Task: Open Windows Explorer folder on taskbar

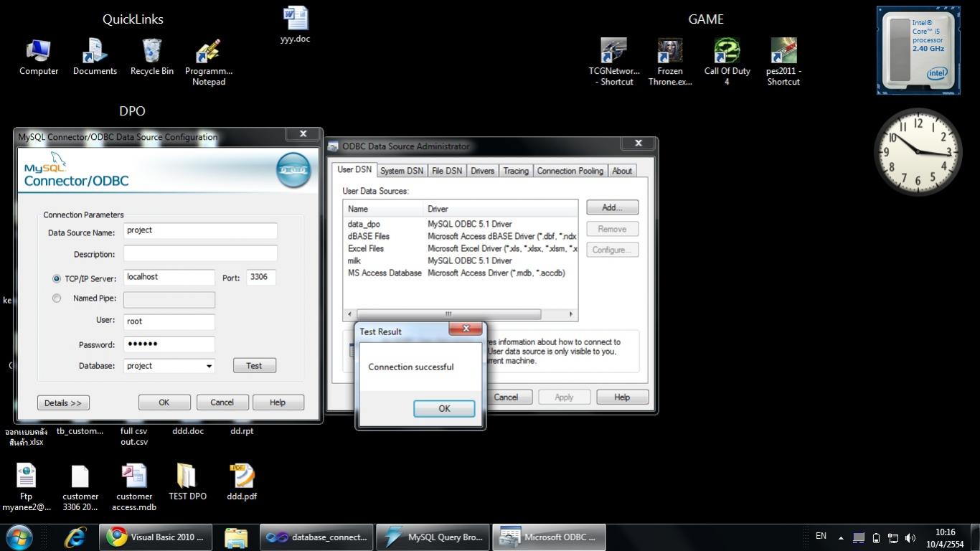Action: (235, 537)
